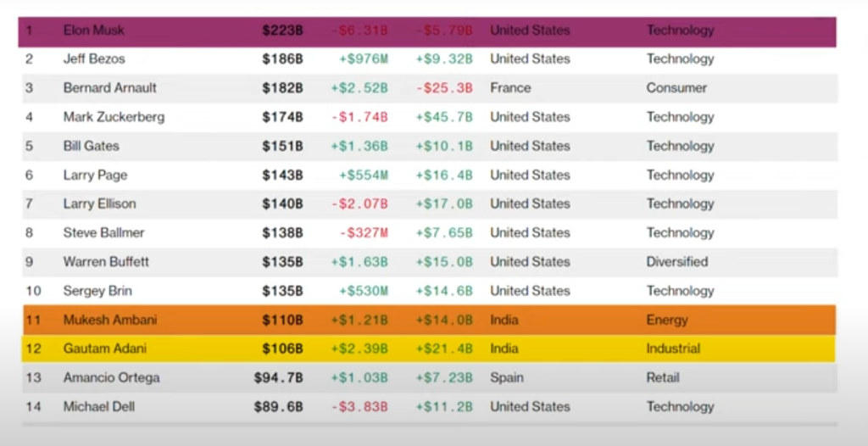Click the Jeff Bezos name

tap(92, 59)
